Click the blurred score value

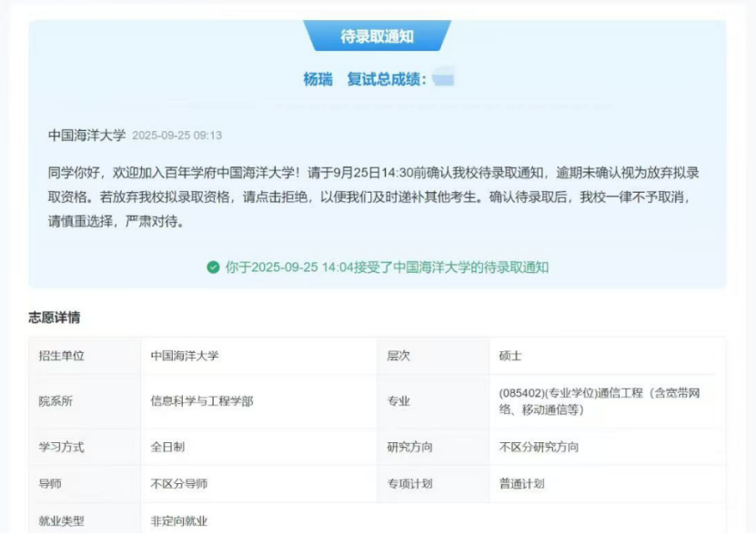coord(443,77)
